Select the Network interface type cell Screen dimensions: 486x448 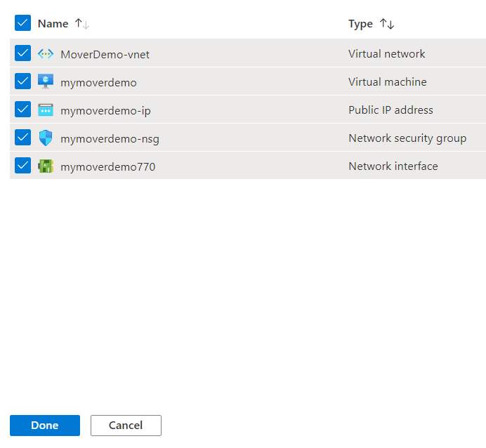click(x=393, y=166)
